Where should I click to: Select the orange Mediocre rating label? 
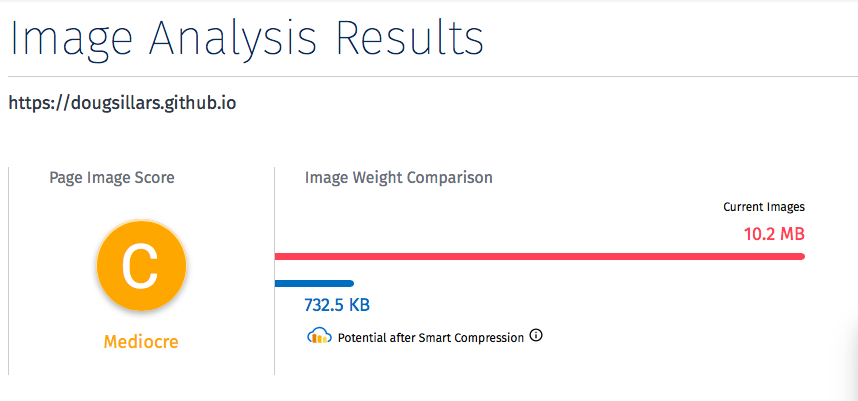141,341
